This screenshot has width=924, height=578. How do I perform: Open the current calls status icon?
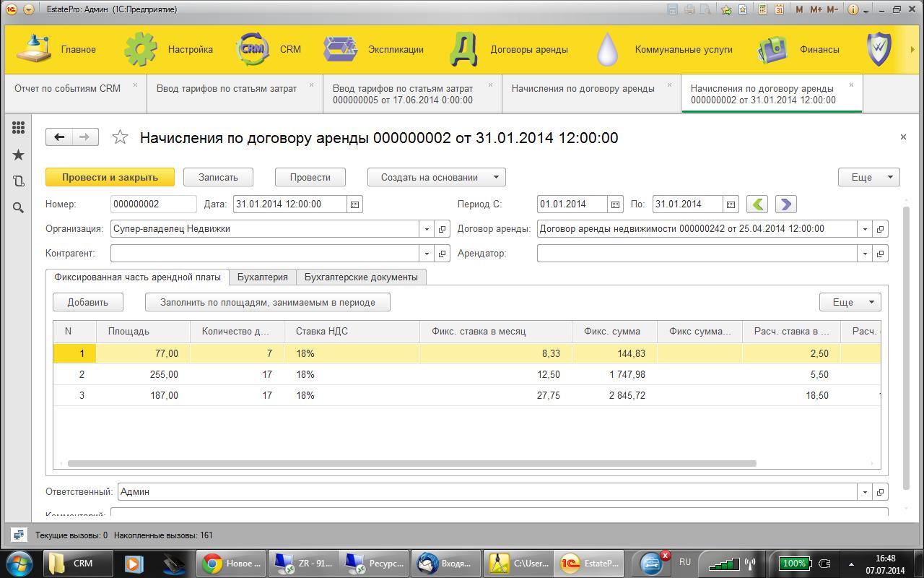pyautogui.click(x=18, y=535)
